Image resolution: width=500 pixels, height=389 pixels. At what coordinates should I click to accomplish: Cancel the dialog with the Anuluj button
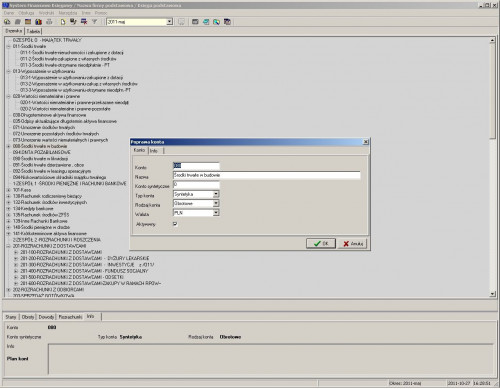352,244
